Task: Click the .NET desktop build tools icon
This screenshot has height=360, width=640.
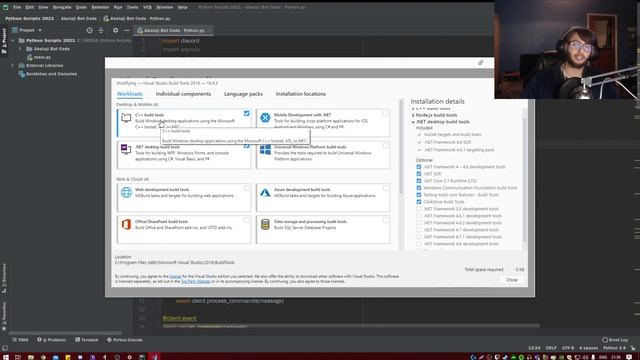Action: [126, 149]
